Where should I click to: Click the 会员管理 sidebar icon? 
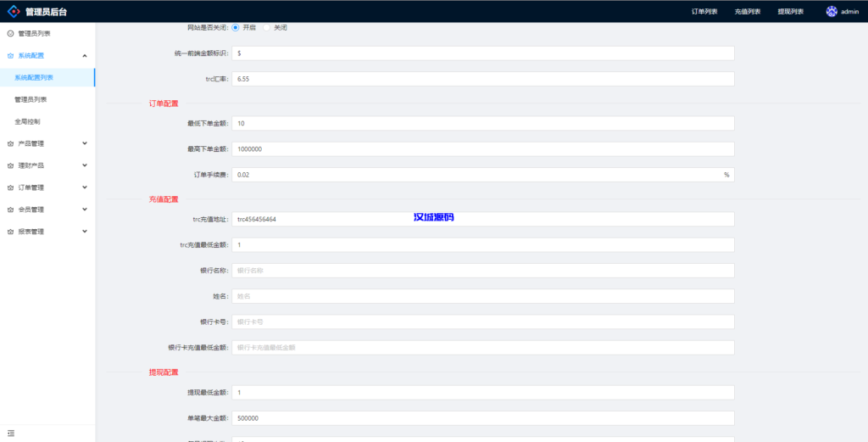tap(10, 210)
